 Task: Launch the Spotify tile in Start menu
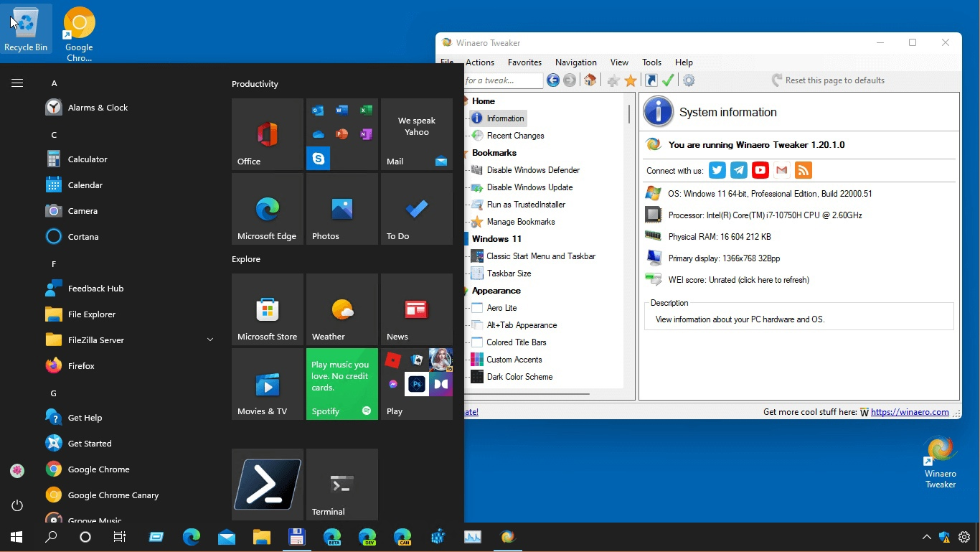click(342, 384)
